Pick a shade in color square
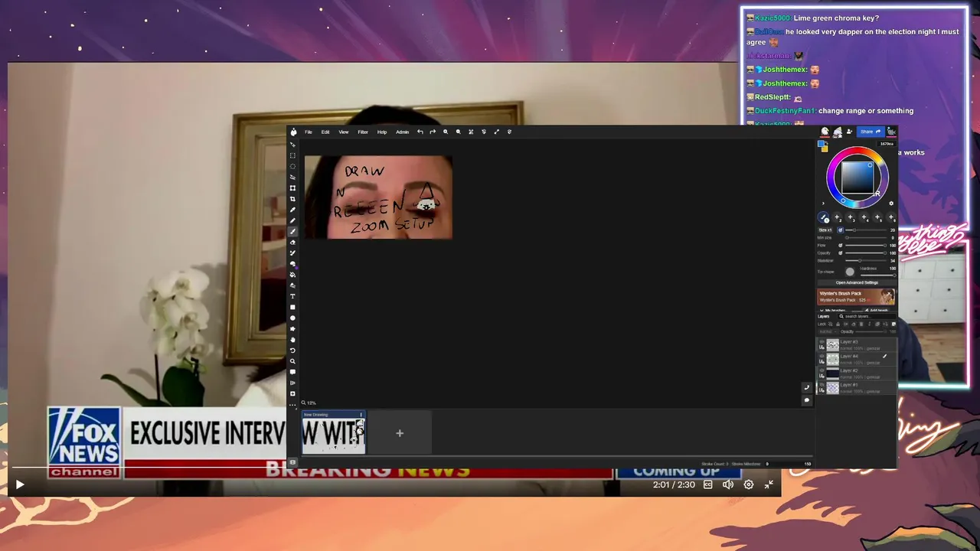Image resolution: width=980 pixels, height=551 pixels. pos(857,178)
